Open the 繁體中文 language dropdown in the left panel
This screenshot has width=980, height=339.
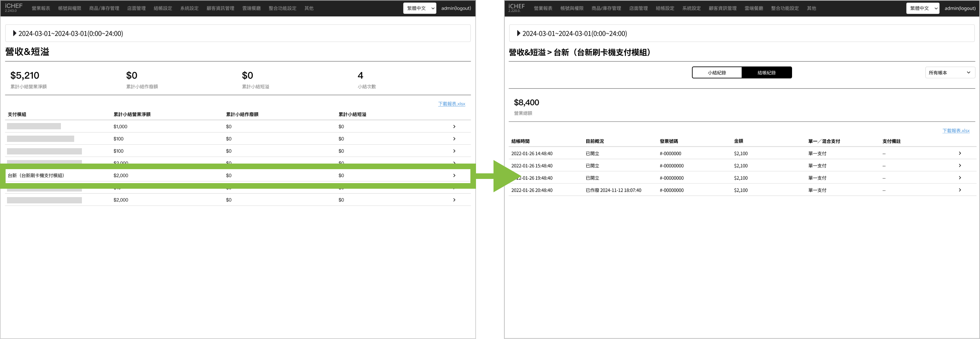click(419, 8)
